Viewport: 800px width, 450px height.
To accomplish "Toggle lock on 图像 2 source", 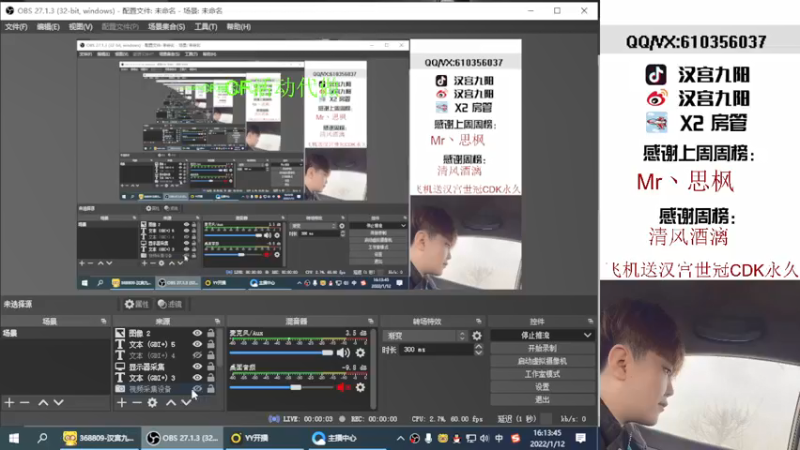I will (x=211, y=333).
